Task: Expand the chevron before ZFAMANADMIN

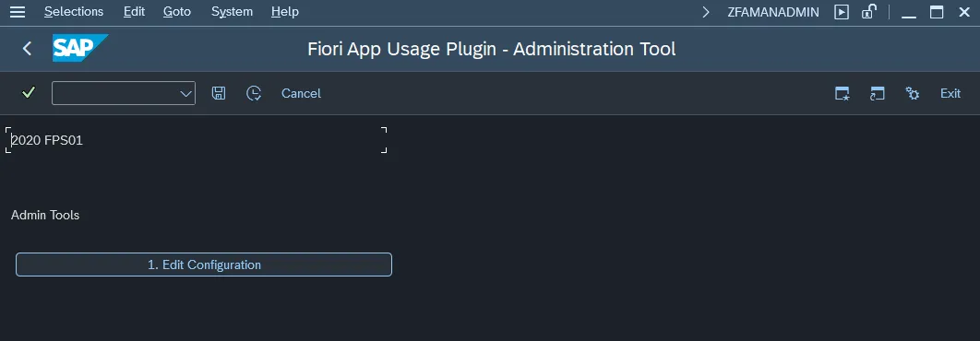Action: [706, 12]
